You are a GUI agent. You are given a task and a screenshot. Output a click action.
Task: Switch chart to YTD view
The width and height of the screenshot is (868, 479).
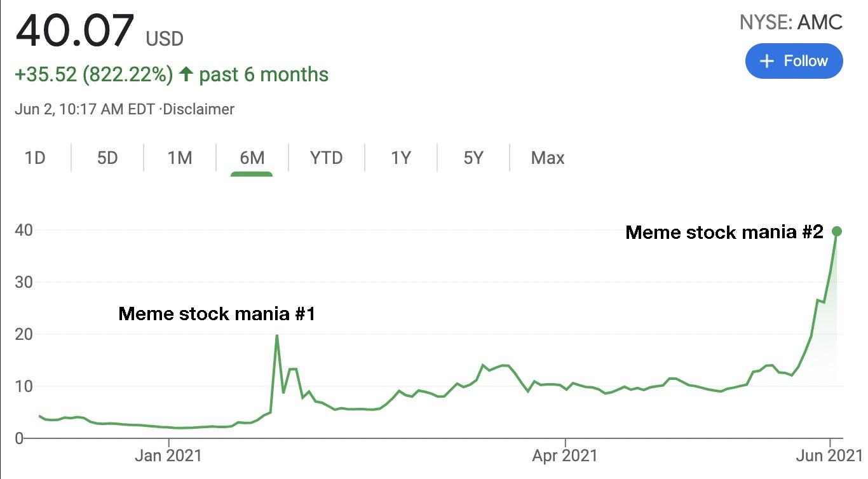(326, 158)
